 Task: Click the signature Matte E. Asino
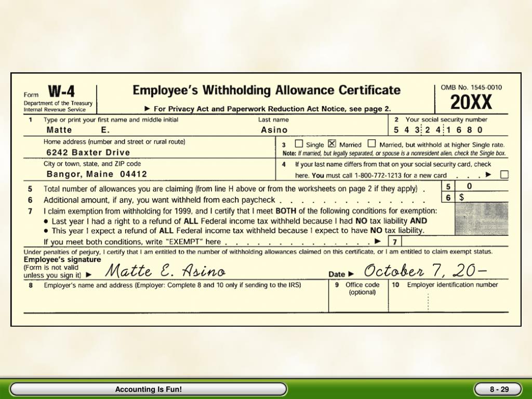tap(165, 271)
